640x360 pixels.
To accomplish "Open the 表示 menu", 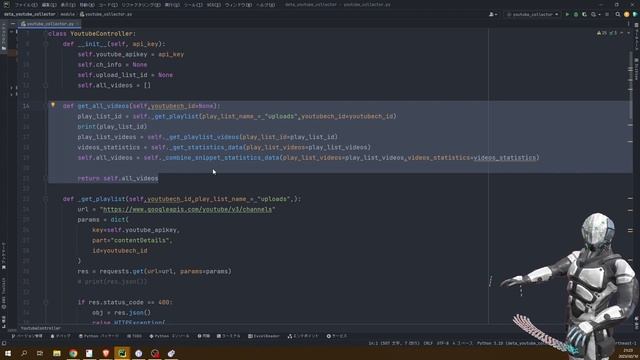I will tap(68, 4).
